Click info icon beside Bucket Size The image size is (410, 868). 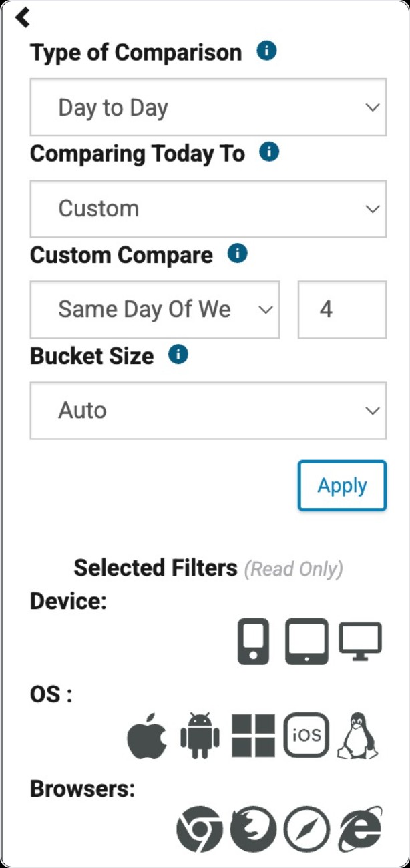coord(178,355)
